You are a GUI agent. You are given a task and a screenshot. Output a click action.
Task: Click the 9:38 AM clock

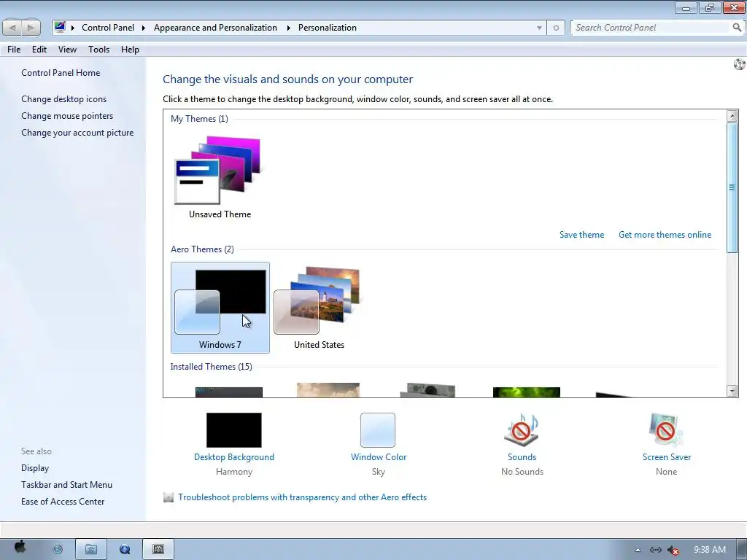coord(709,550)
